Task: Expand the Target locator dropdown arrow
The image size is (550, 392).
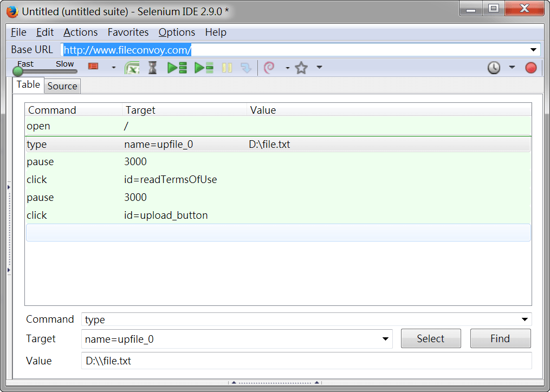Action: 385,339
